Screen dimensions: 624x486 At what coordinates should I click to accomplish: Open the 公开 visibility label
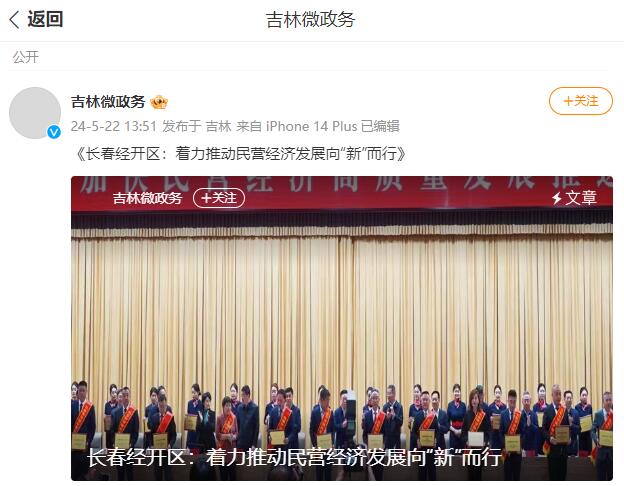coord(25,57)
